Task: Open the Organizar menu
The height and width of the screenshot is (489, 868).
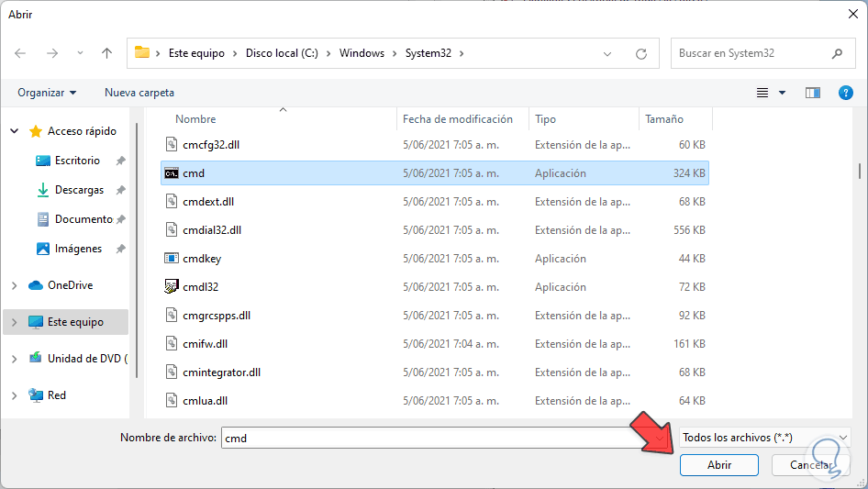Action: coord(47,93)
